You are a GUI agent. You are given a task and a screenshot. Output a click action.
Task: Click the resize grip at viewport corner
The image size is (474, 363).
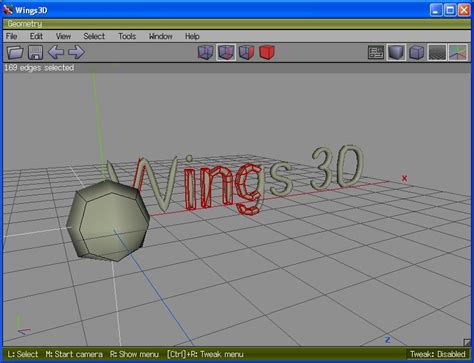click(x=467, y=342)
